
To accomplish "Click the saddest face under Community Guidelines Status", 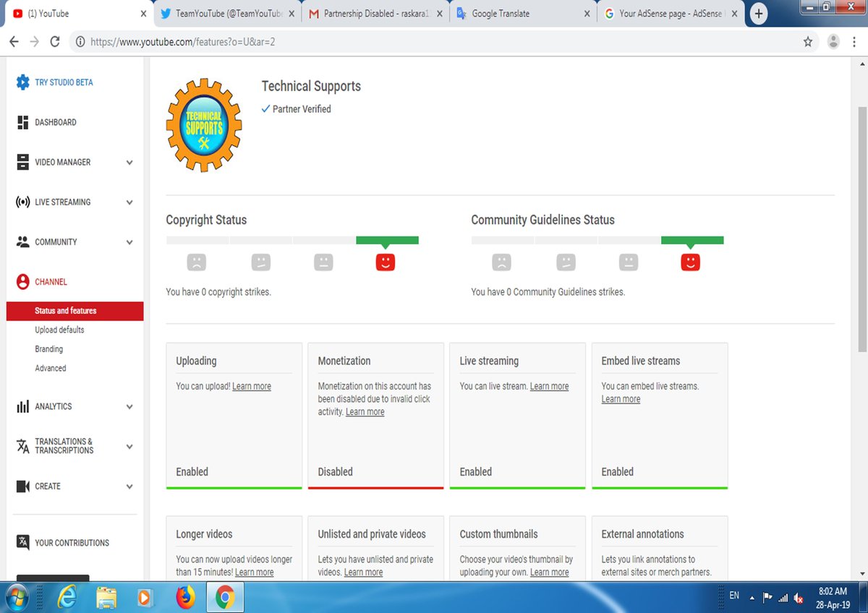I will point(501,262).
